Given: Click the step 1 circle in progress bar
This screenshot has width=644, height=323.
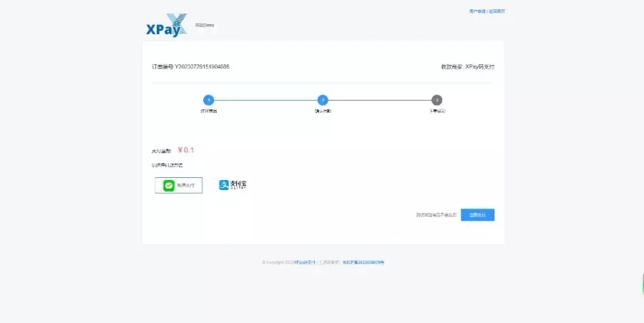Looking at the screenshot, I should click(208, 100).
